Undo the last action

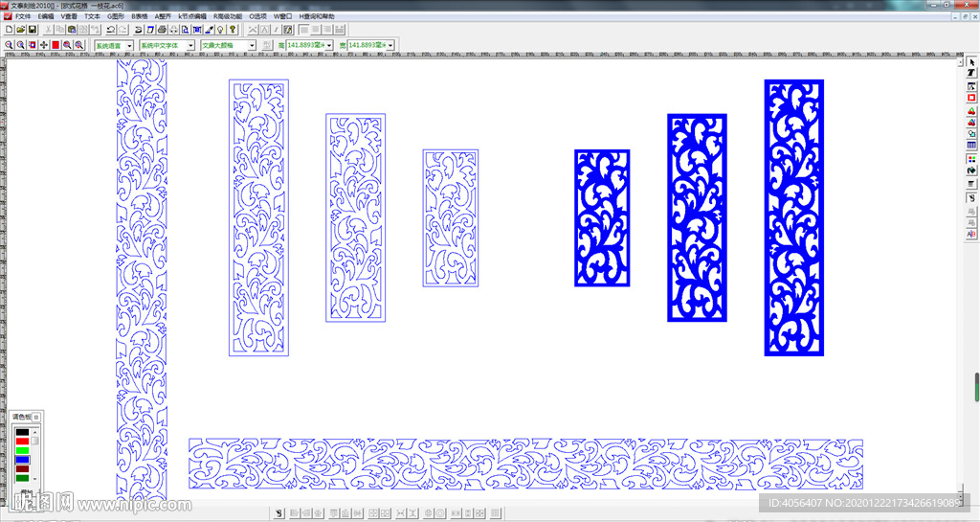pos(111,30)
